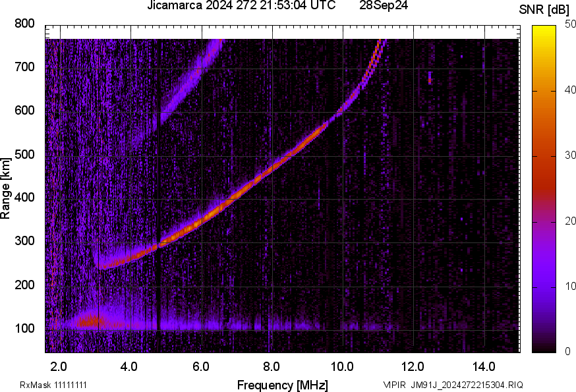Click the 'Frequency [MHz]' axis label
Screen dimensions: 576x392
pos(283,385)
